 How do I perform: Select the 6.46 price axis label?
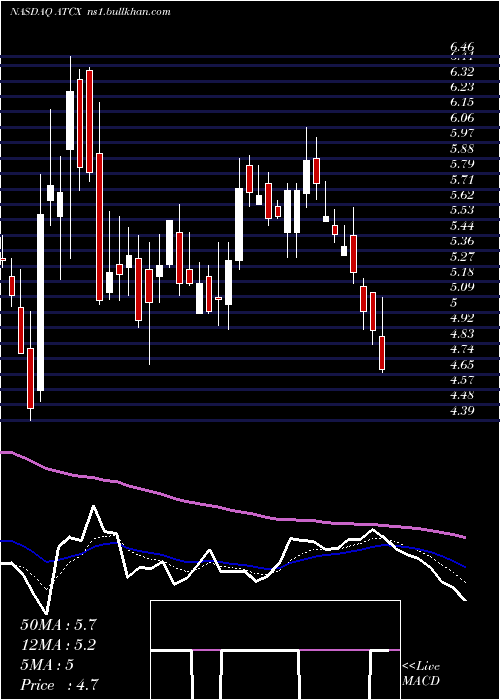coord(462,47)
